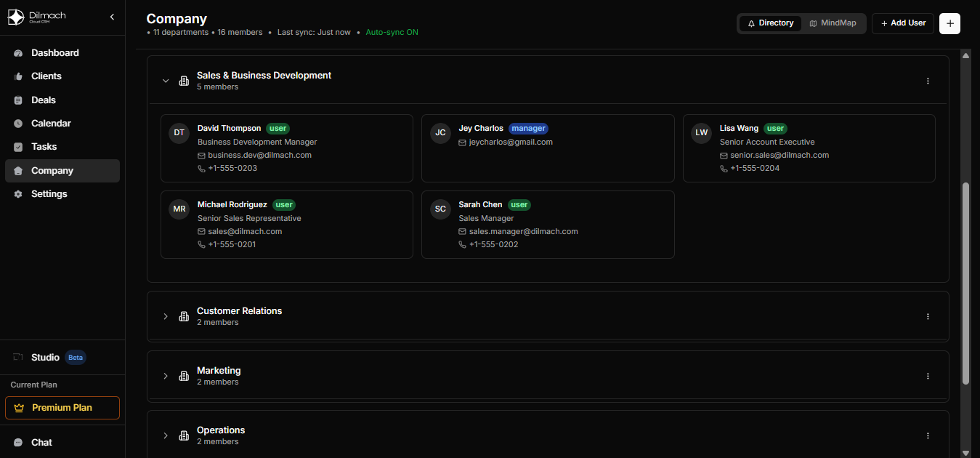This screenshot has height=458, width=980.
Task: Click the vertical scrollbar thumb
Action: pyautogui.click(x=965, y=284)
